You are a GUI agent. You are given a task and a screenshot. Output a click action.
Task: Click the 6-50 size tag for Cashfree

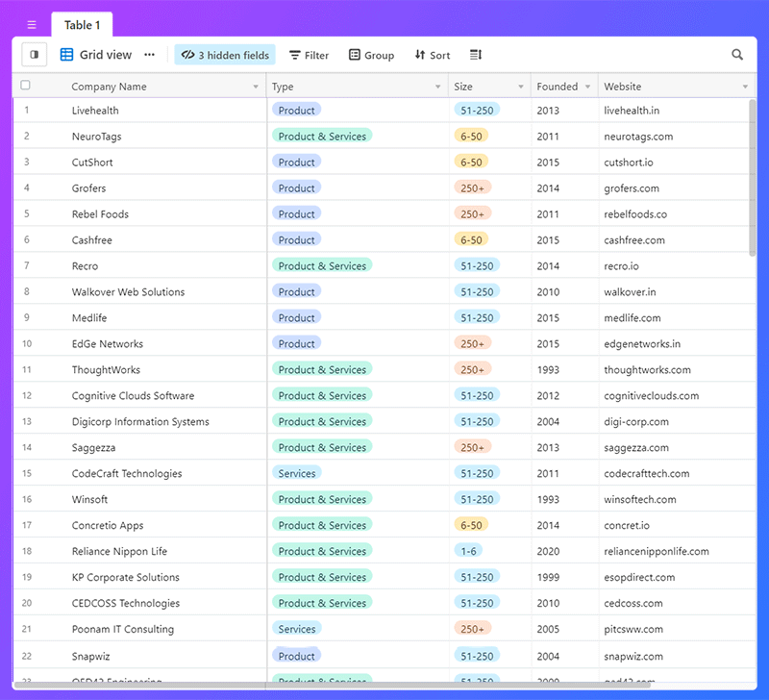[471, 239]
